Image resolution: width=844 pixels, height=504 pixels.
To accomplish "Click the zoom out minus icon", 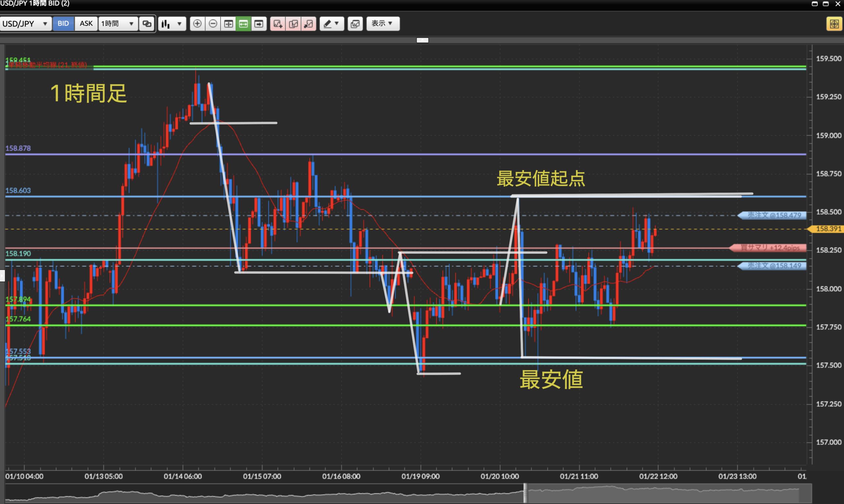I will 213,23.
